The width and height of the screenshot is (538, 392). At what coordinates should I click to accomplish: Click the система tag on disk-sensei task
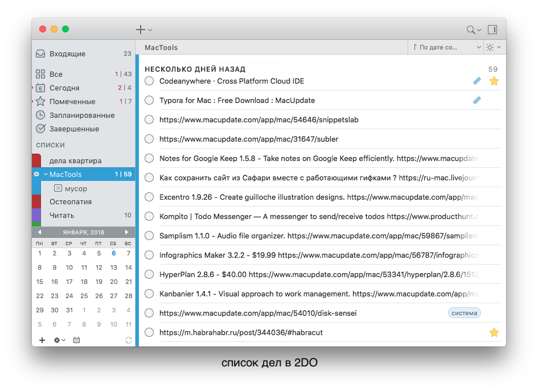click(464, 313)
